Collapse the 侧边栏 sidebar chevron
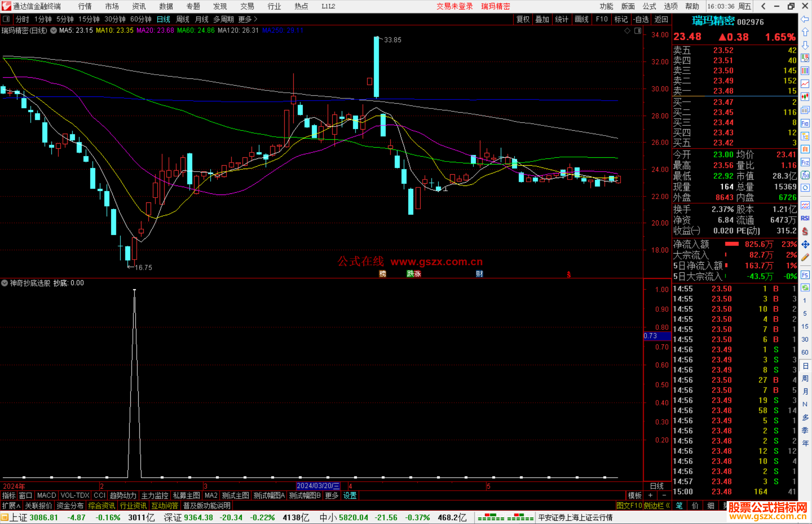The width and height of the screenshot is (812, 524). click(668, 506)
